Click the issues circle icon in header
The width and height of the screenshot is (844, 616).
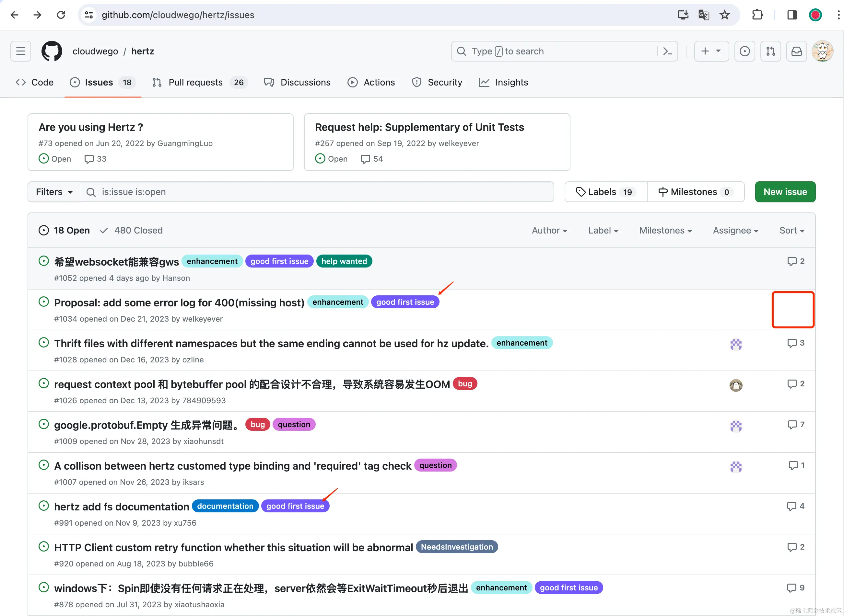[744, 51]
